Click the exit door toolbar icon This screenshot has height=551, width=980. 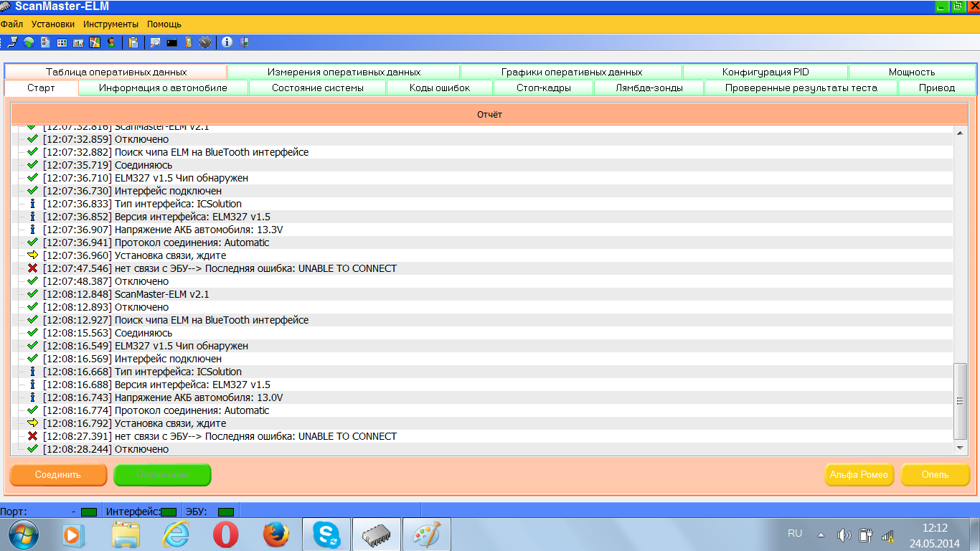tap(245, 42)
